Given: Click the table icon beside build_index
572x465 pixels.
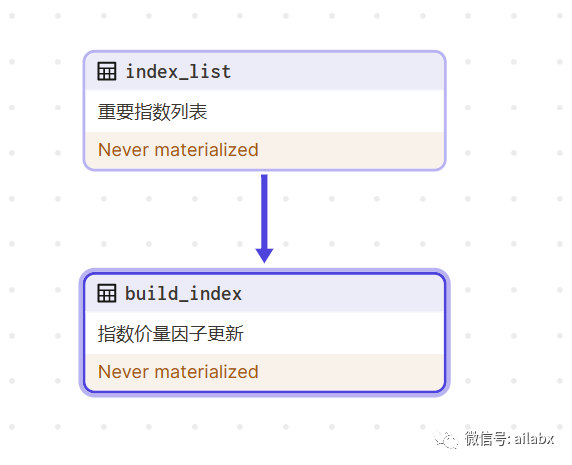Looking at the screenshot, I should click(x=107, y=293).
